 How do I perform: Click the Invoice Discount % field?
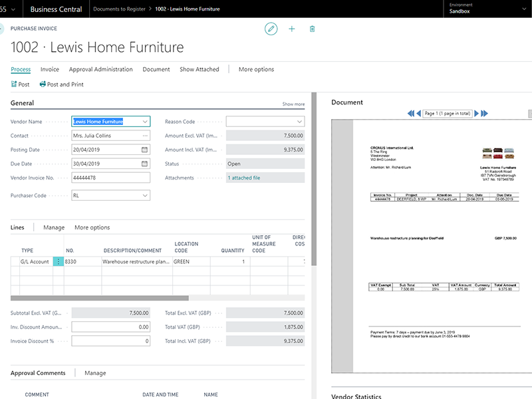[110, 341]
